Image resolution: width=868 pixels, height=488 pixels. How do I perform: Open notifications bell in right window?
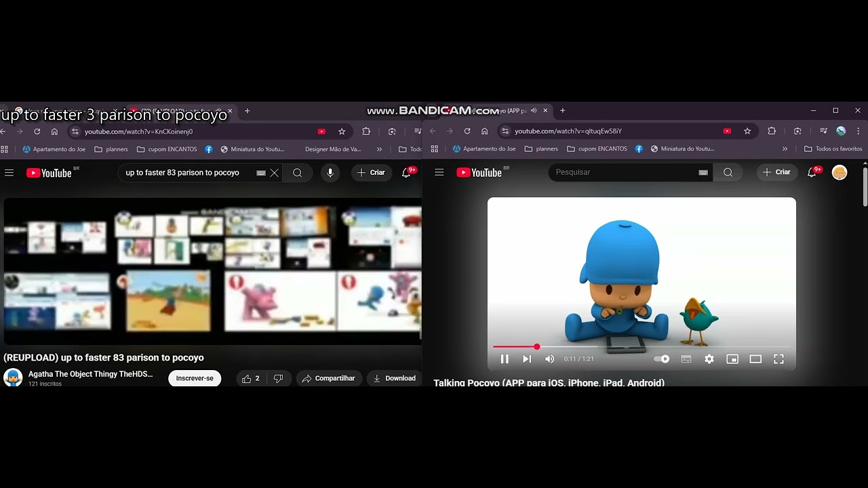(x=812, y=172)
